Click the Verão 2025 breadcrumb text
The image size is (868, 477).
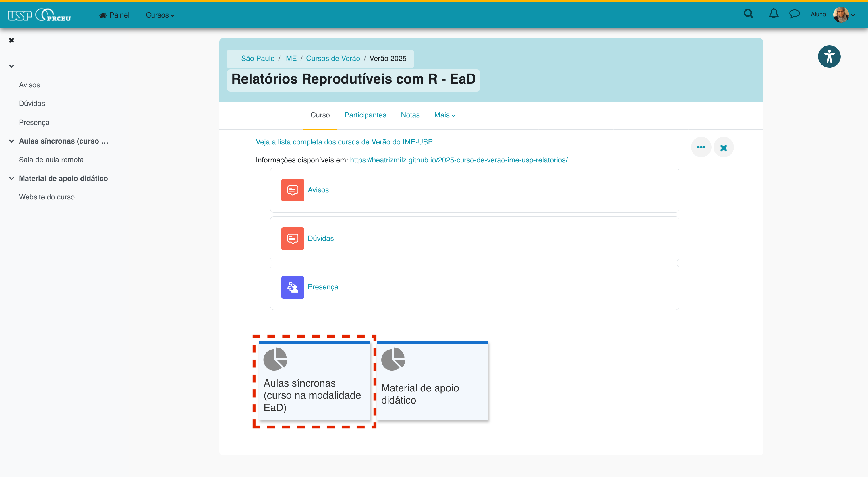388,59
